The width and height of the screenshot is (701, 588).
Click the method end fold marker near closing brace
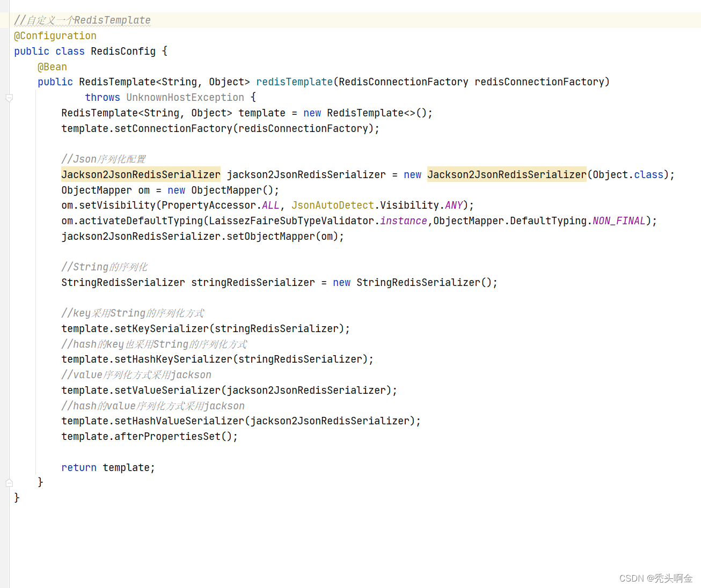9,483
